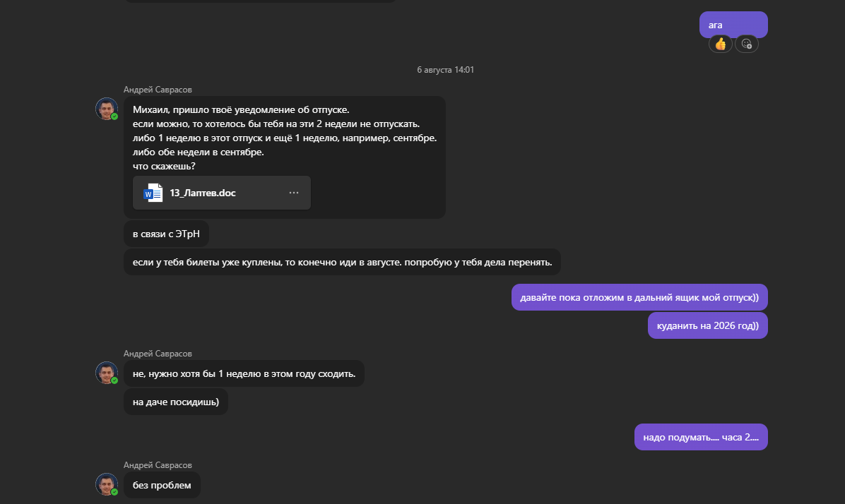Click the "надо подумать.... часа 2...." message
Viewport: 845px width, 504px height.
(x=700, y=437)
